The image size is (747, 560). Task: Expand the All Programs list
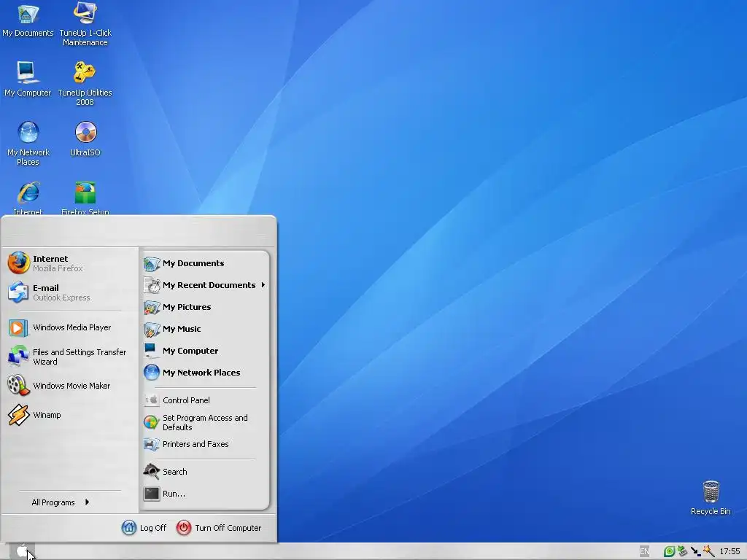click(x=61, y=502)
